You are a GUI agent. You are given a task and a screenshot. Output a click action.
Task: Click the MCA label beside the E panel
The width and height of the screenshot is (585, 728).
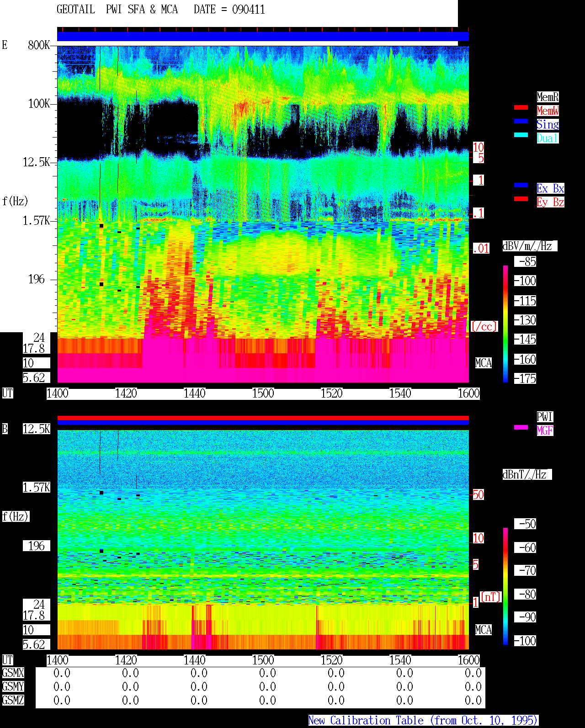click(484, 363)
